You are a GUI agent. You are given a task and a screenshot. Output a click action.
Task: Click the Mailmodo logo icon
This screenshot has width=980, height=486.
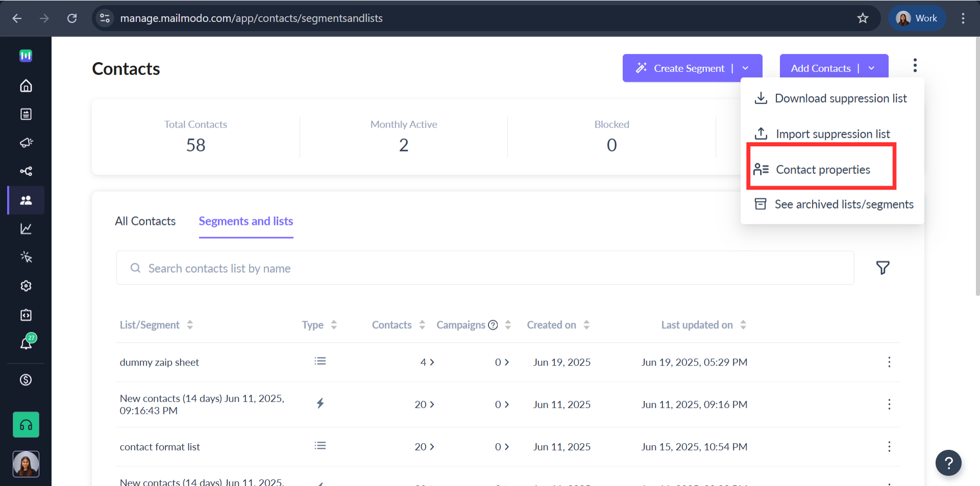click(26, 56)
